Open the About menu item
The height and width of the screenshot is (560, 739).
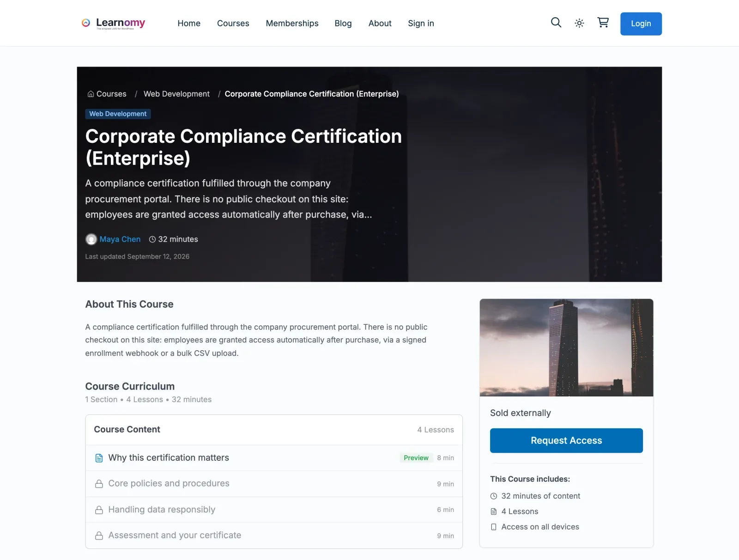tap(380, 23)
